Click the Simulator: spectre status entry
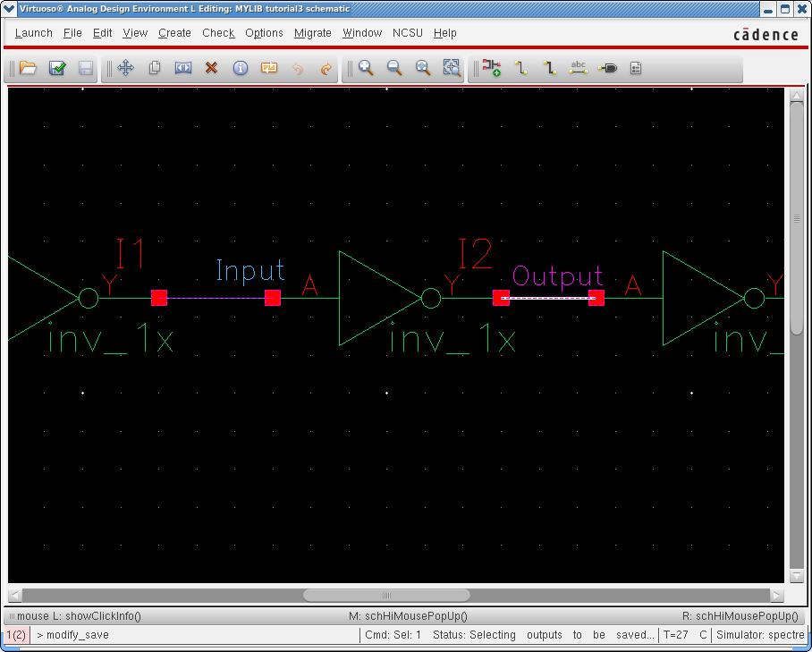The height and width of the screenshot is (652, 812). [x=760, y=635]
